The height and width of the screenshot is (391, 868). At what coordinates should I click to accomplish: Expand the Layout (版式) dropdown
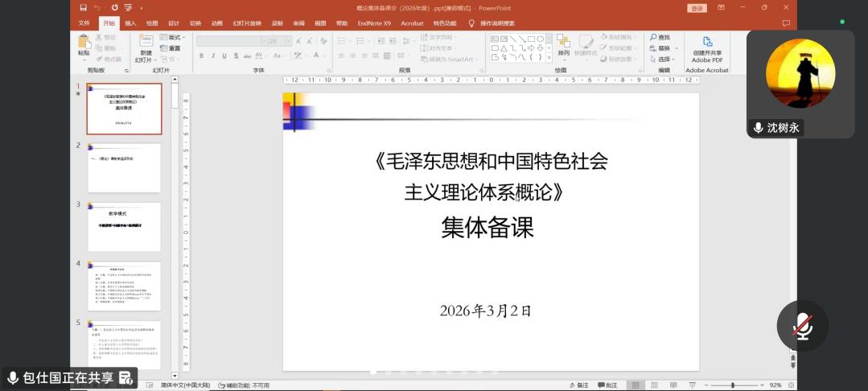pyautogui.click(x=171, y=38)
